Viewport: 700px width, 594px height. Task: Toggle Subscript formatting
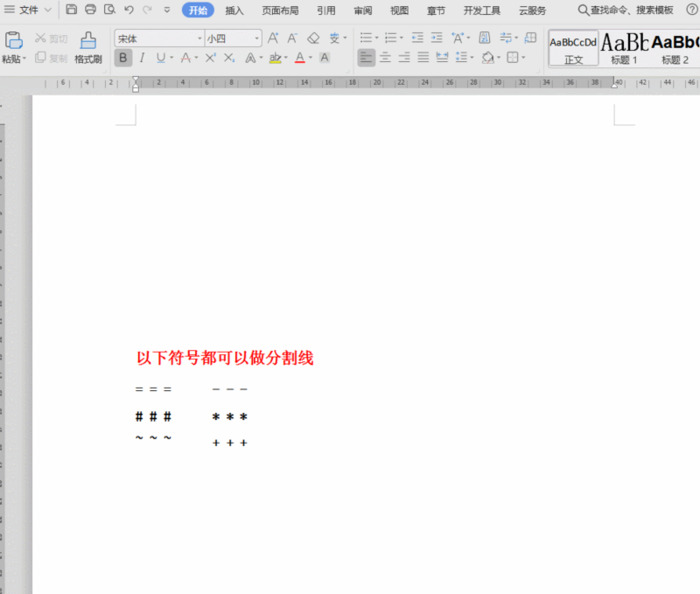[229, 58]
